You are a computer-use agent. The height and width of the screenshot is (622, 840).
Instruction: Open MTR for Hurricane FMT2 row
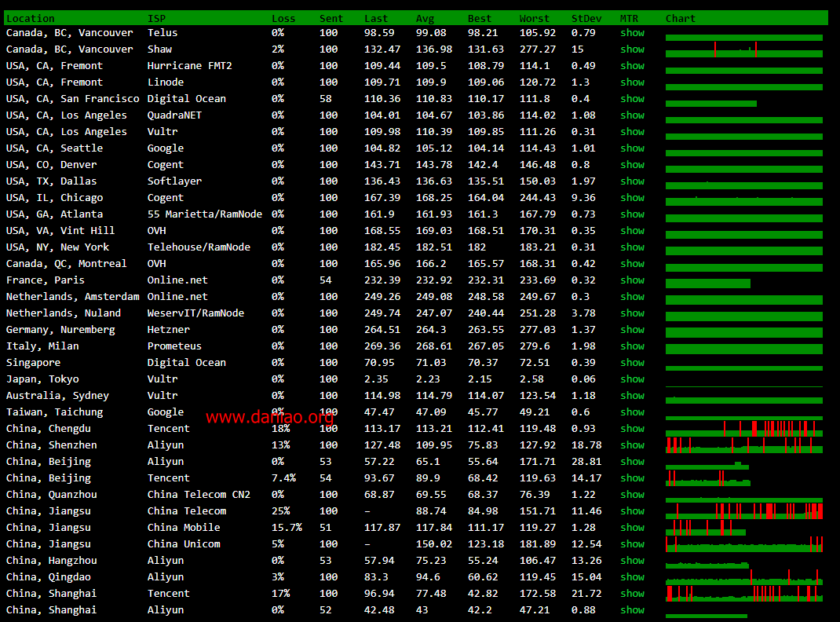632,66
